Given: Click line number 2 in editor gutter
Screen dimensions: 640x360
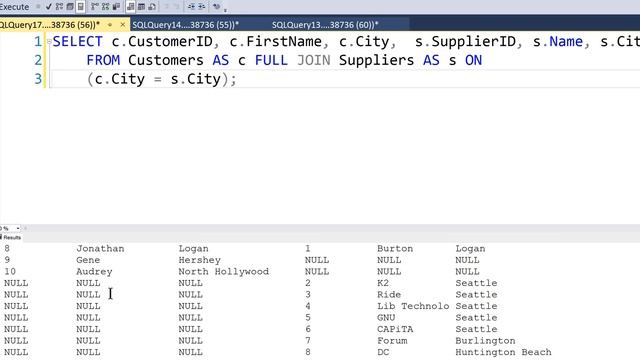Looking at the screenshot, I should pyautogui.click(x=38, y=60).
